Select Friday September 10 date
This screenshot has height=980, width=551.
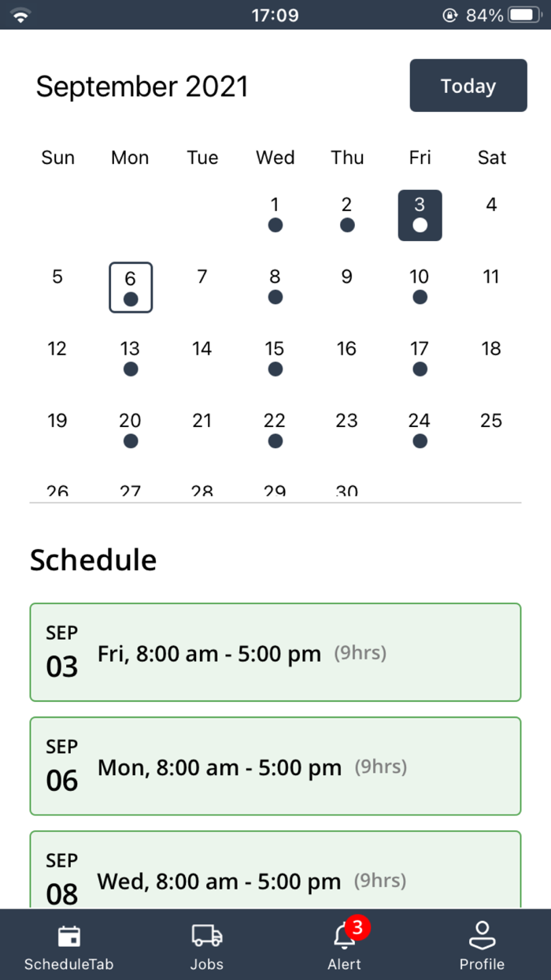pyautogui.click(x=420, y=287)
